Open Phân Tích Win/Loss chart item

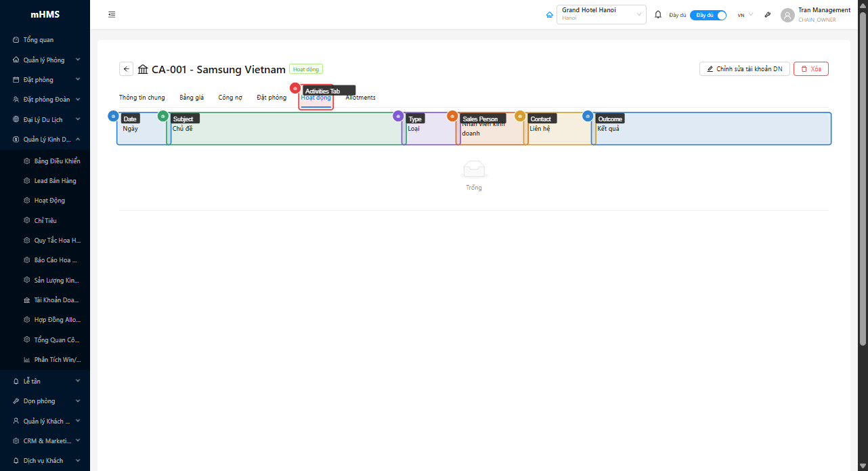coord(57,360)
